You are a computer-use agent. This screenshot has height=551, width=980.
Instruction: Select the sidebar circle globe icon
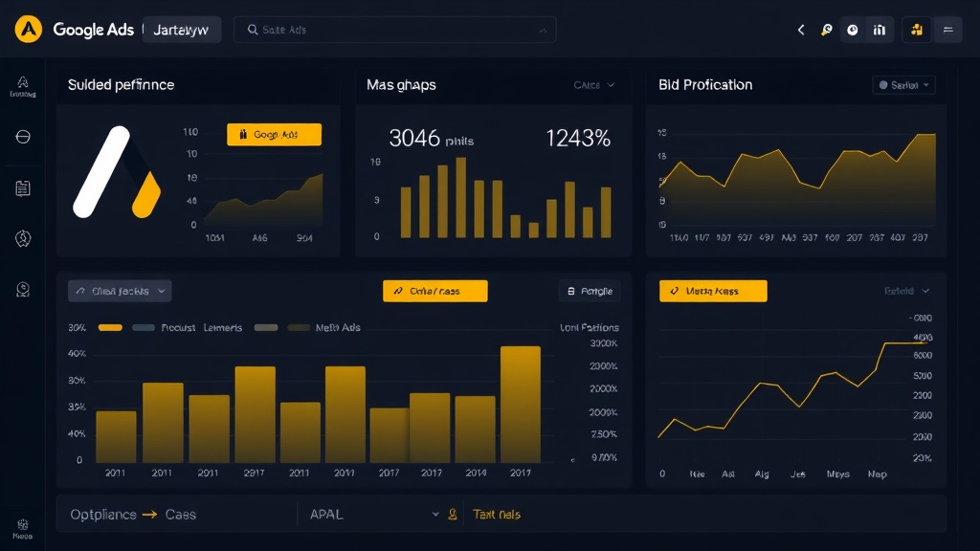(23, 137)
